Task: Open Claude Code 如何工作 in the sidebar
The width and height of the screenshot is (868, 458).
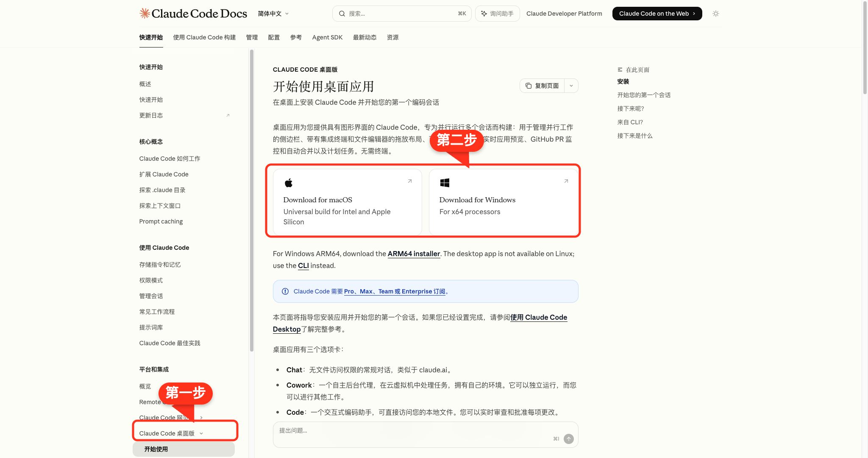Action: [x=170, y=159]
